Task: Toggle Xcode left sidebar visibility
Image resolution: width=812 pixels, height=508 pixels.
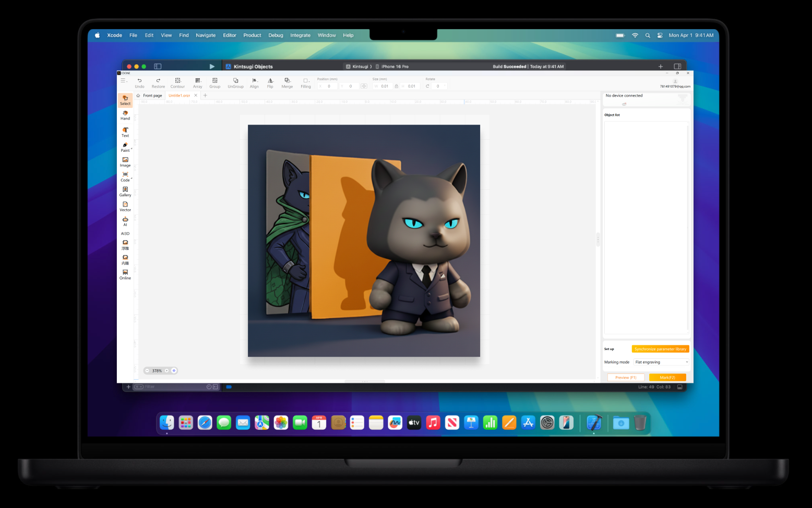Action: 158,66
